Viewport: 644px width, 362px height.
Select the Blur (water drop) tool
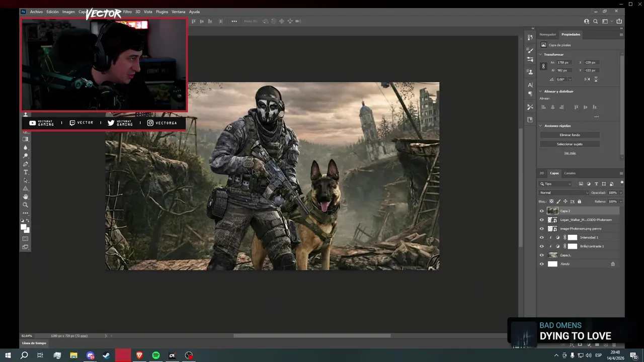[26, 147]
